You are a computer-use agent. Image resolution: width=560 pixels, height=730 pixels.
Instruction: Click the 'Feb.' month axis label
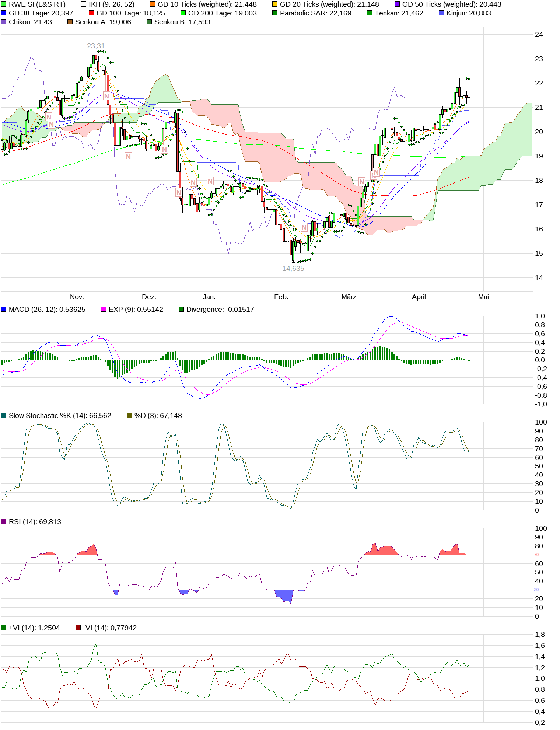click(281, 297)
